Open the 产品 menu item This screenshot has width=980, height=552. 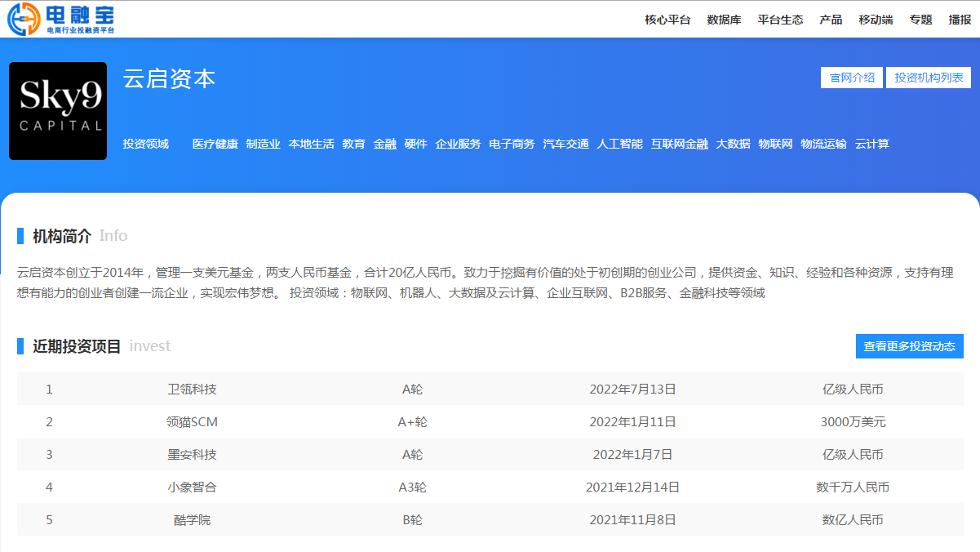pyautogui.click(x=830, y=20)
